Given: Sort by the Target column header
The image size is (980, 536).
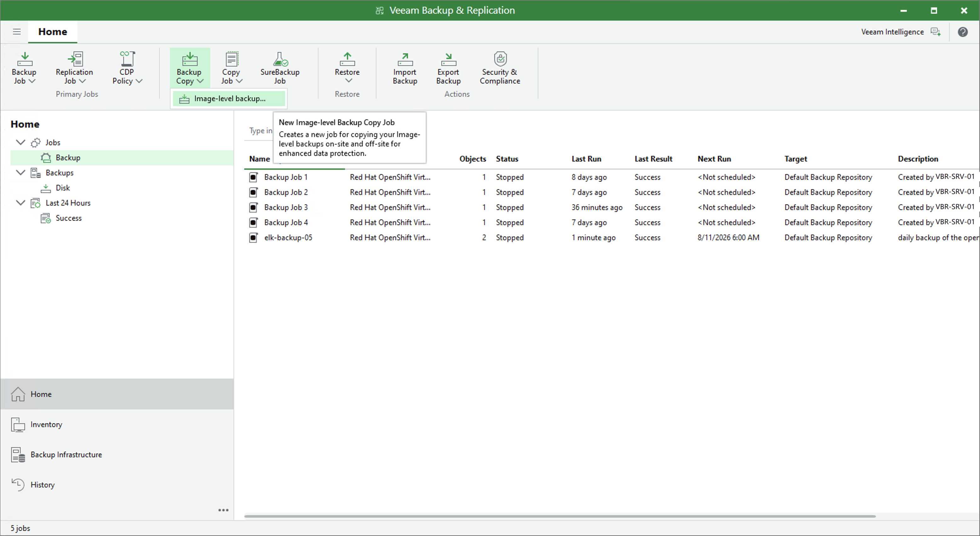Looking at the screenshot, I should pyautogui.click(x=795, y=159).
